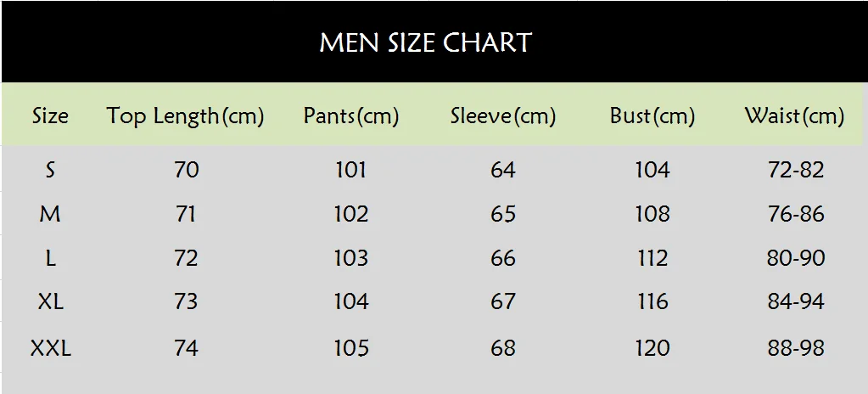Select the waist range 88-98

(796, 348)
